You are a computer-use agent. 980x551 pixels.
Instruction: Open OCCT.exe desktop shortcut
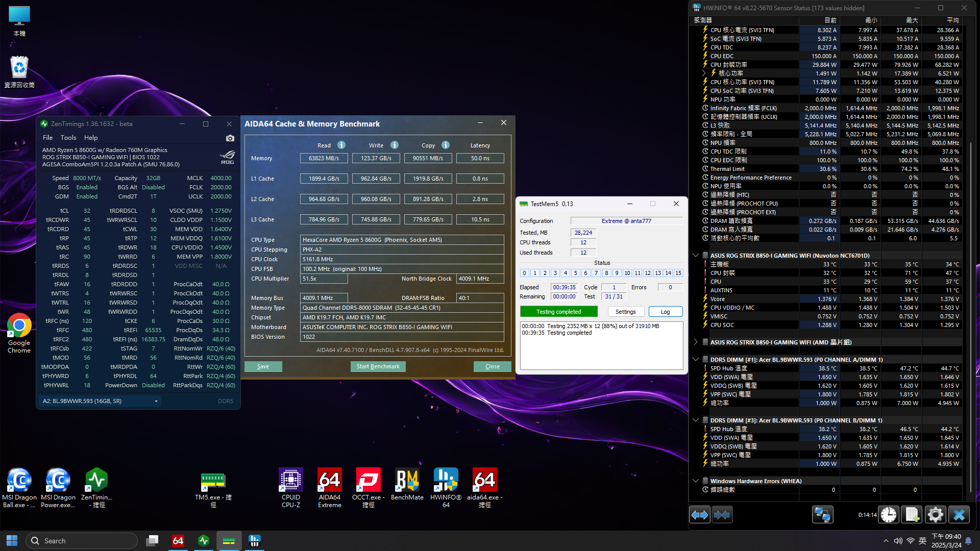point(369,488)
